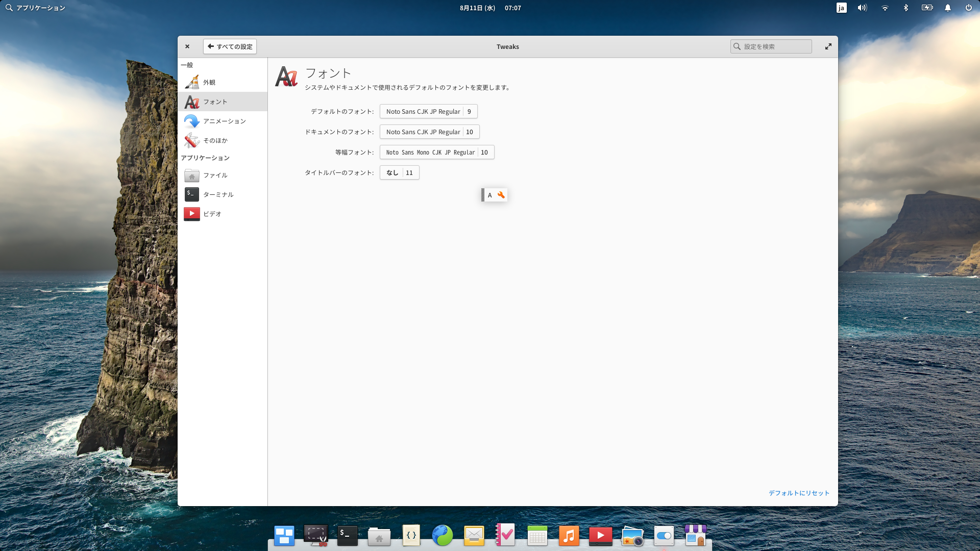Select the Animation (アニメーション) sidebar item
This screenshot has width=980, height=551.
[x=224, y=121]
